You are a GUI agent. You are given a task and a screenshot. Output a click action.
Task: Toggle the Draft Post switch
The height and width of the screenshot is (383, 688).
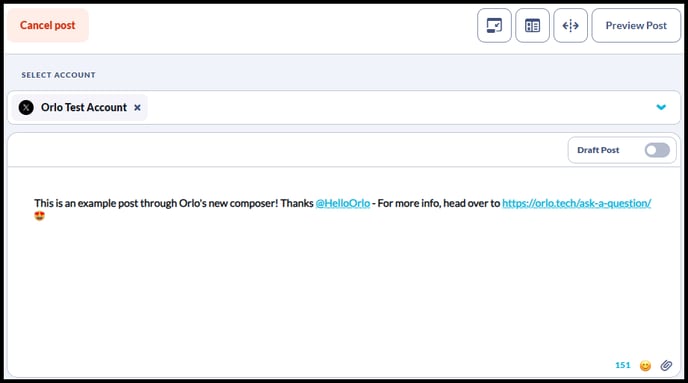coord(657,150)
